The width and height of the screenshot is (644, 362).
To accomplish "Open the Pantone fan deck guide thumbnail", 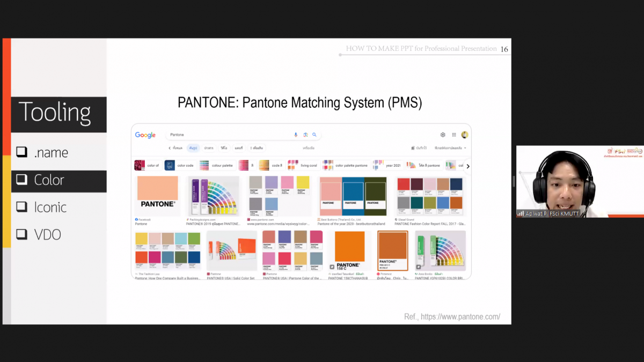I will 214,196.
